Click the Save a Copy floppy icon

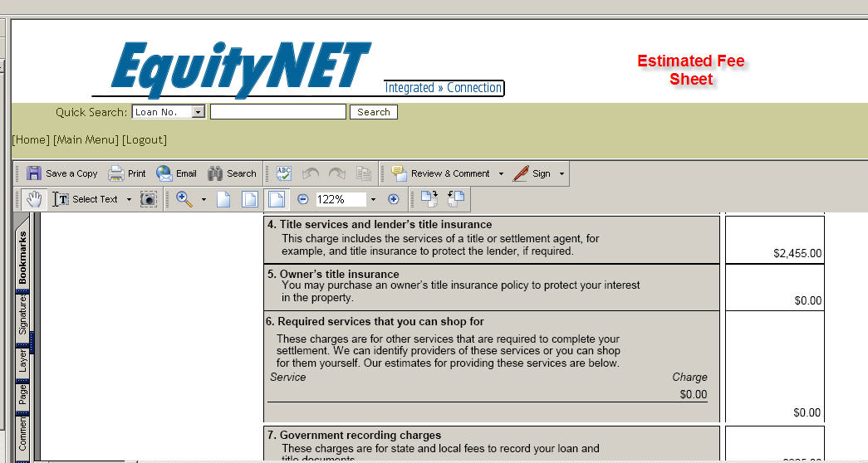click(34, 173)
